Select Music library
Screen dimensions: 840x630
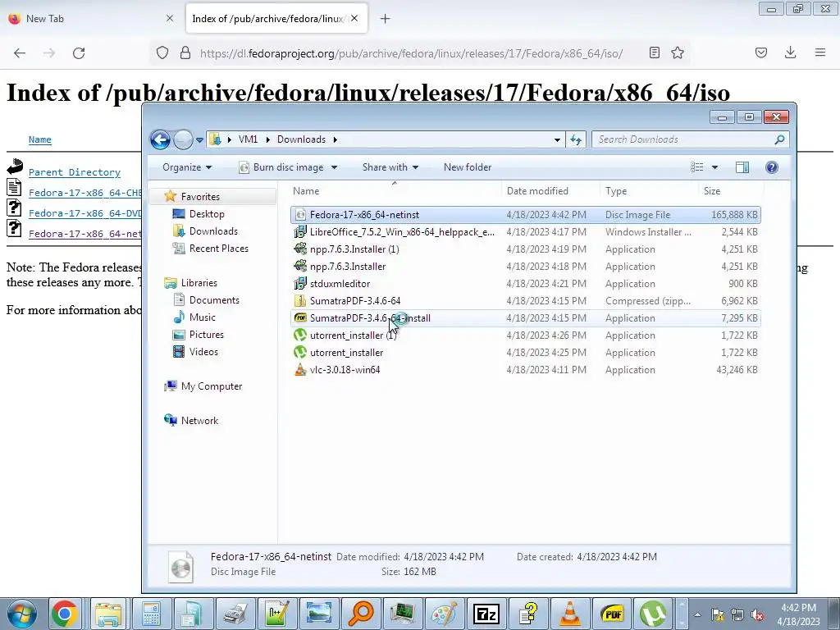point(202,317)
